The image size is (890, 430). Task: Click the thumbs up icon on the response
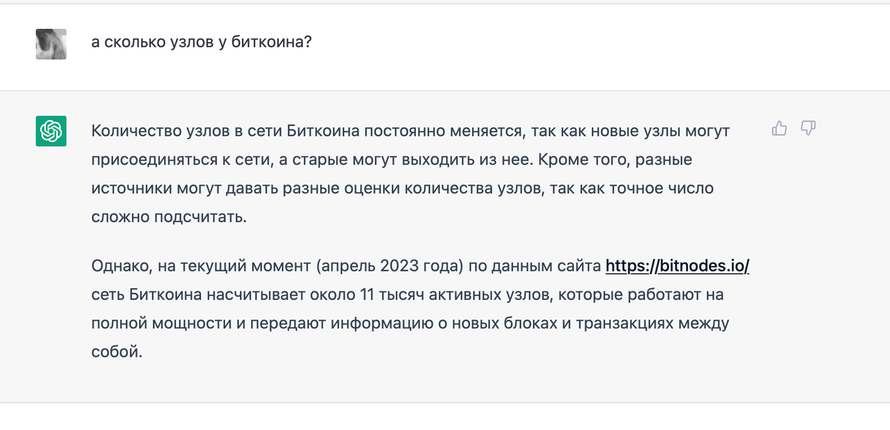tap(779, 129)
